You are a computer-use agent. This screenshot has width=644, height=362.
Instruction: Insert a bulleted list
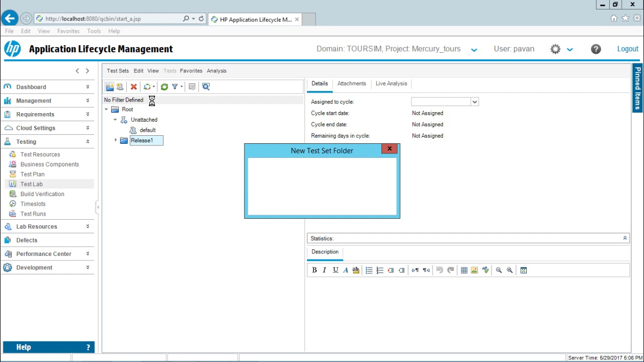[x=369, y=270]
